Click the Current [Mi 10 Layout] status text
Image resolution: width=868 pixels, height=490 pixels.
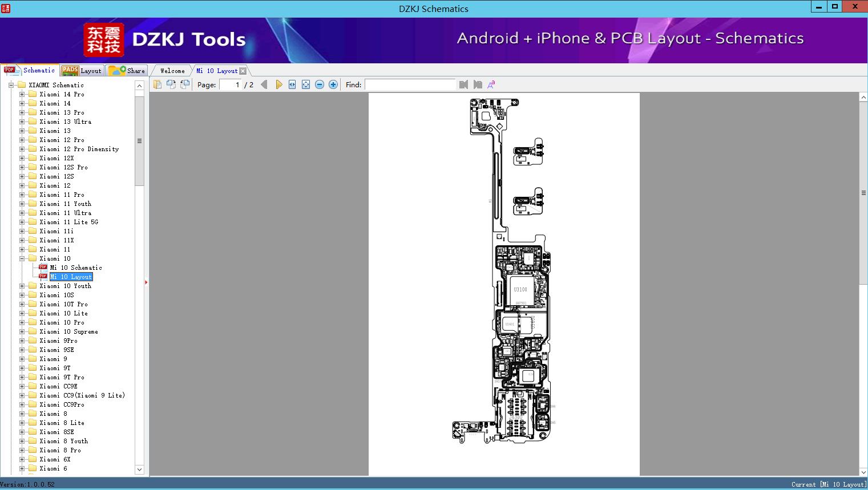[829, 484]
